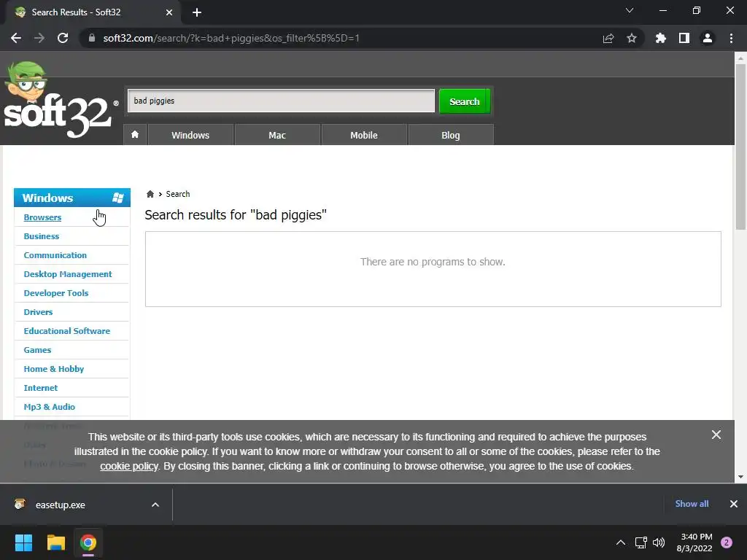Screen dimensions: 747x560
Task: Click the address bar URL
Action: (231, 38)
